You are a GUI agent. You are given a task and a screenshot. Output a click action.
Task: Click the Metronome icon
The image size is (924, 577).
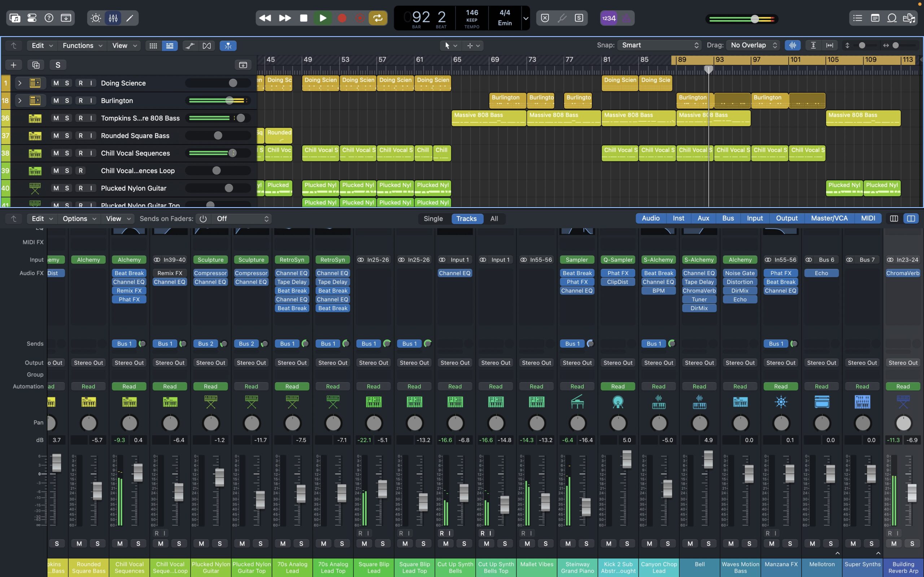626,18
